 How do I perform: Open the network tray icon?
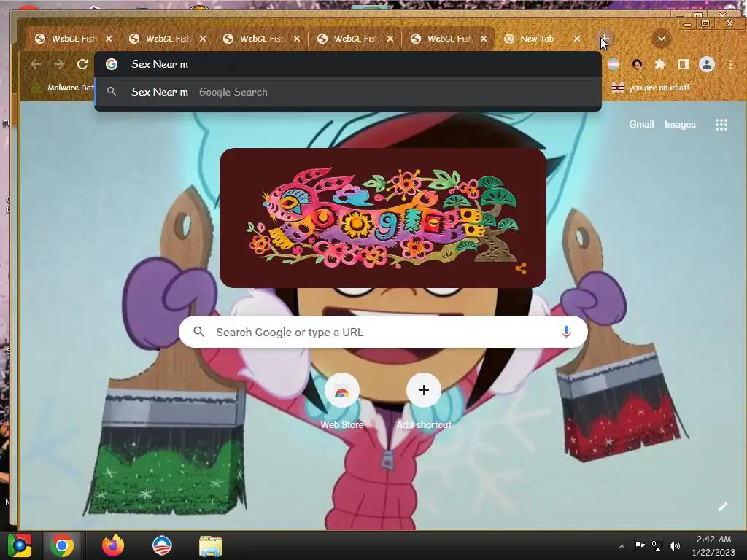(657, 545)
